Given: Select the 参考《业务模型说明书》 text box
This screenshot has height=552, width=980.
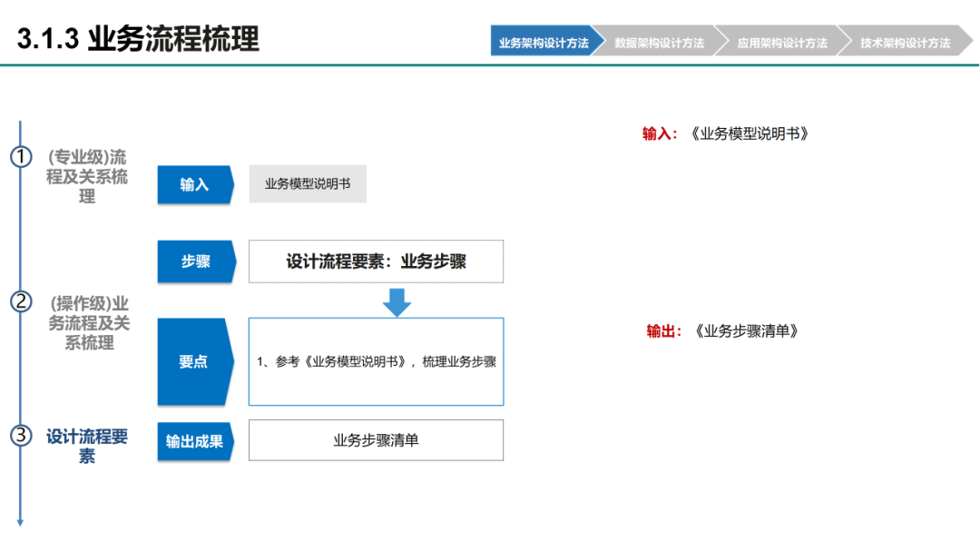Looking at the screenshot, I should (x=376, y=361).
